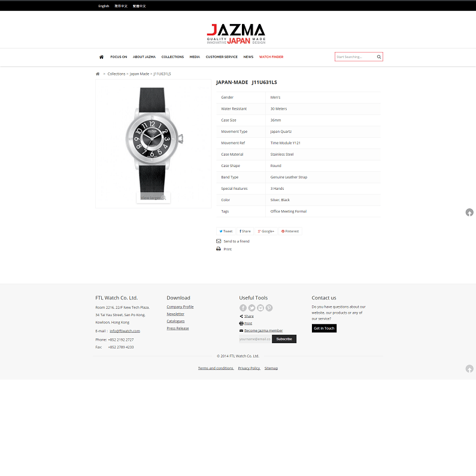This screenshot has width=476, height=476.
Task: Click the upper scroll-to-top arrow icon
Action: pos(469,212)
